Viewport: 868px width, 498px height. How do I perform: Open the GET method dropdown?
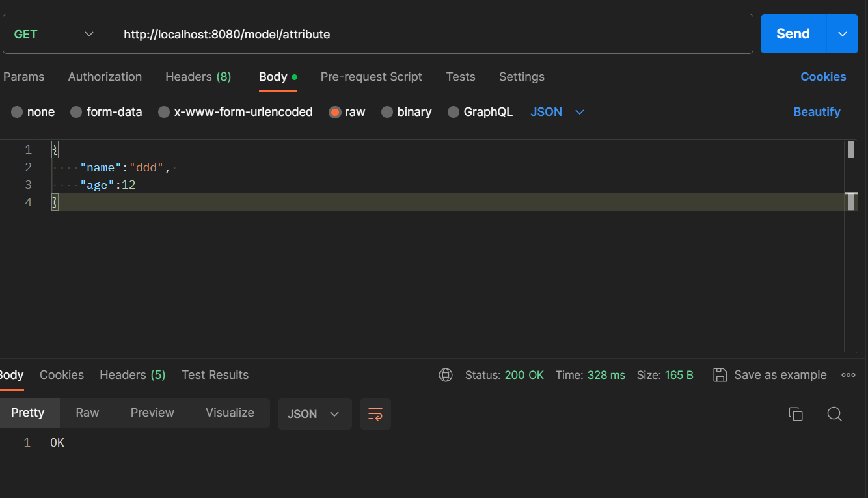point(54,35)
